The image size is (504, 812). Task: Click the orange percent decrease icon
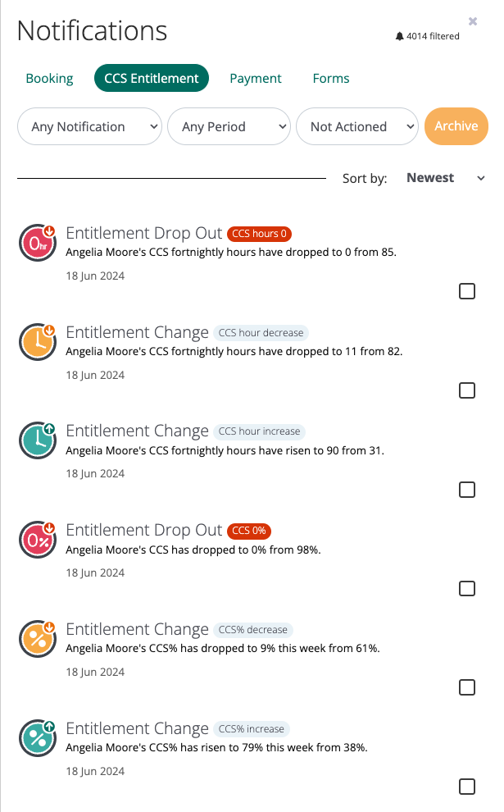coord(37,639)
